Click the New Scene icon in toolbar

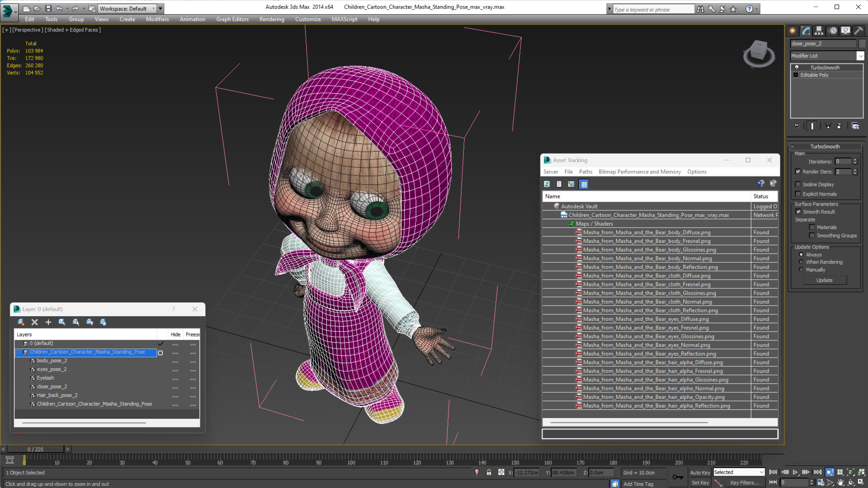pos(26,9)
